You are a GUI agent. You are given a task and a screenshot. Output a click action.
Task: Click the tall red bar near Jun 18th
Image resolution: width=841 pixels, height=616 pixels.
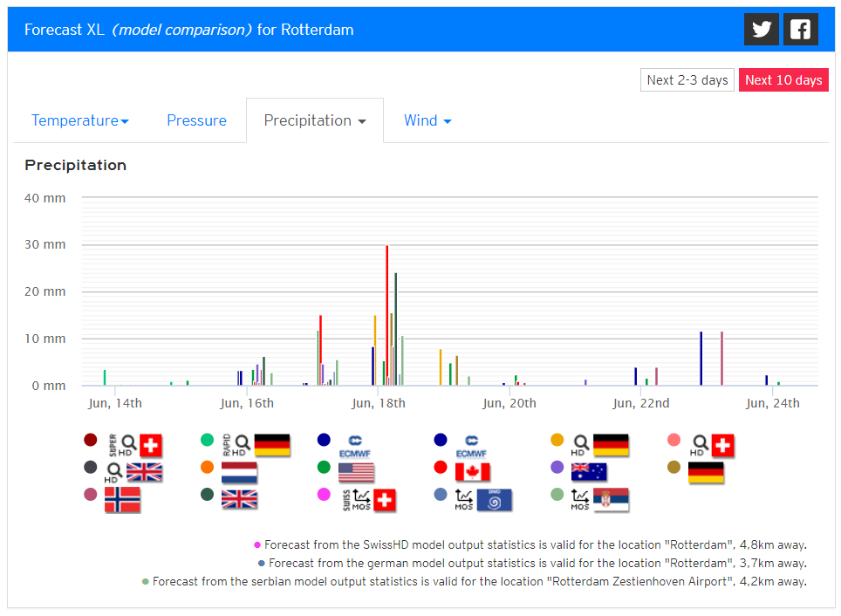[386, 315]
